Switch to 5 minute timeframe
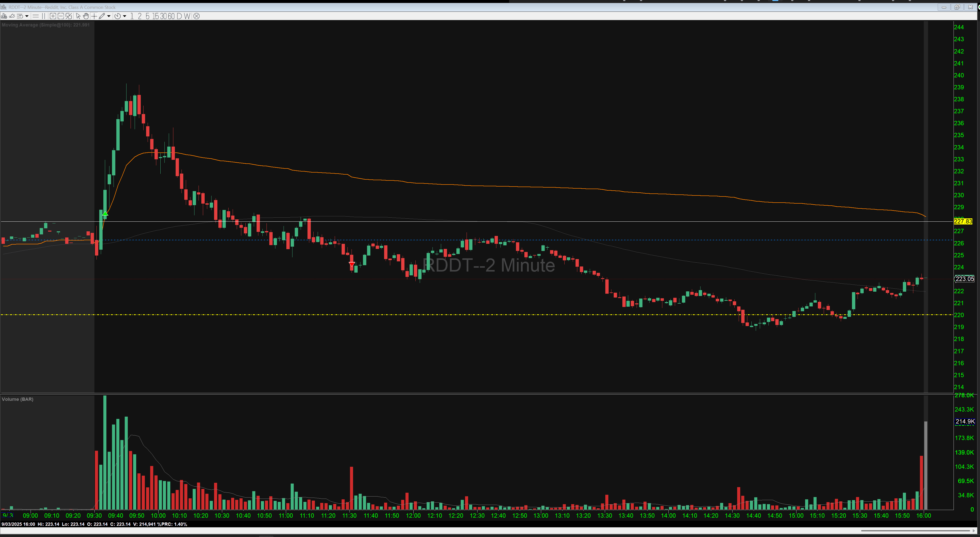This screenshot has width=980, height=537. [x=148, y=16]
